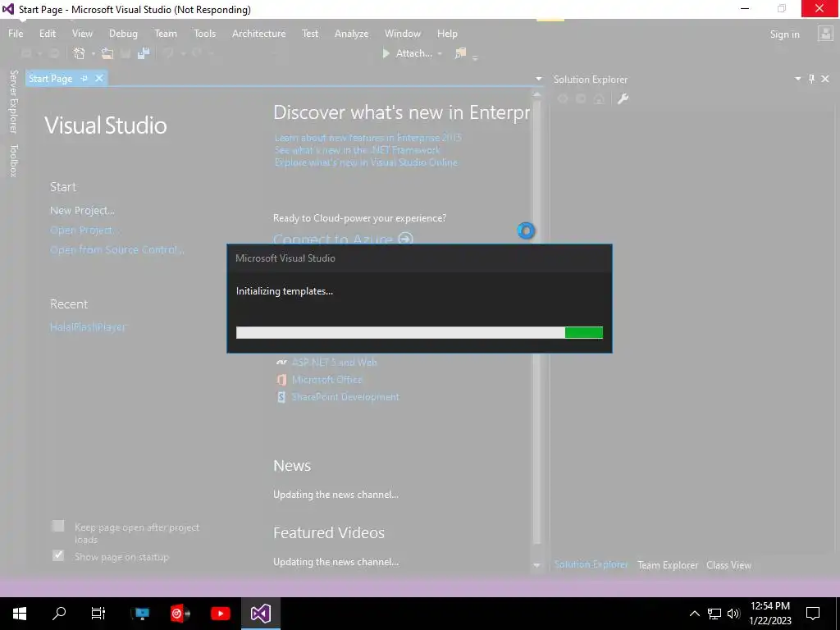Switch to the Team Explorer tab

(x=668, y=565)
